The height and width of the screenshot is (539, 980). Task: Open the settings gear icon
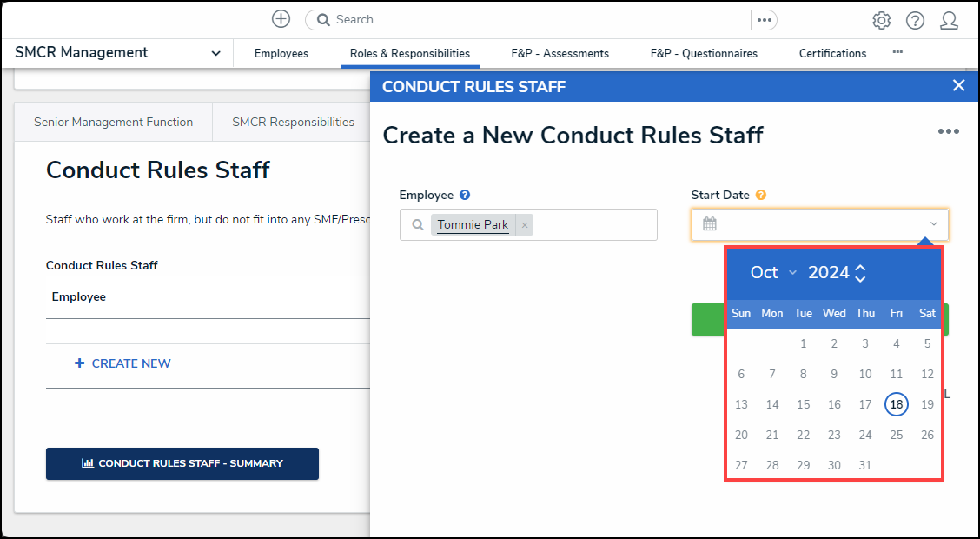(x=881, y=20)
